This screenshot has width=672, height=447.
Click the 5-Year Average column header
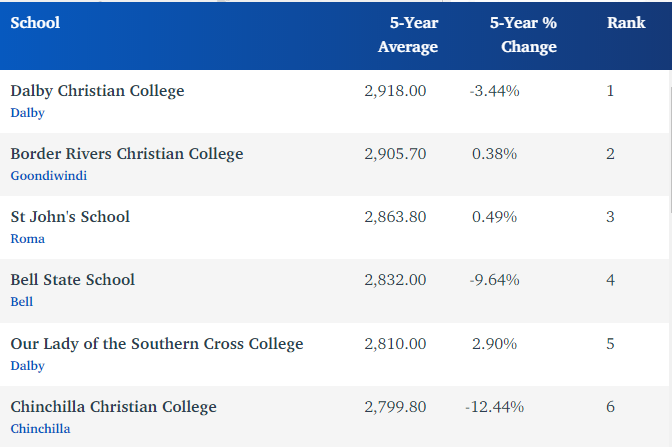pos(408,35)
